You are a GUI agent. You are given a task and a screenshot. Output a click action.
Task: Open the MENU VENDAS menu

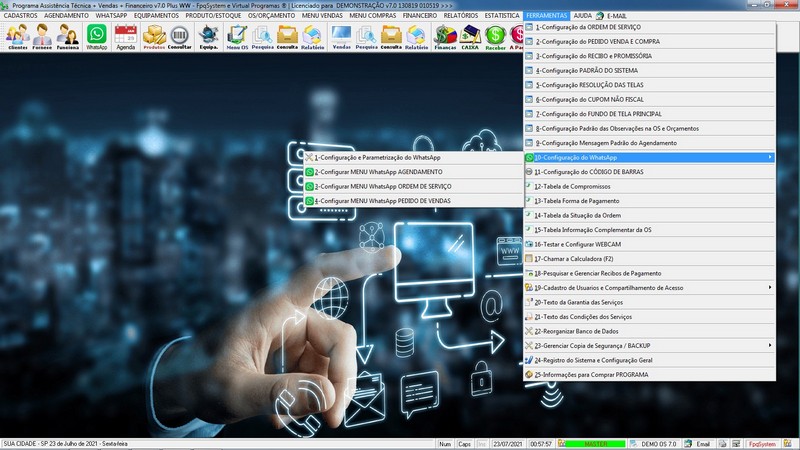[x=322, y=16]
